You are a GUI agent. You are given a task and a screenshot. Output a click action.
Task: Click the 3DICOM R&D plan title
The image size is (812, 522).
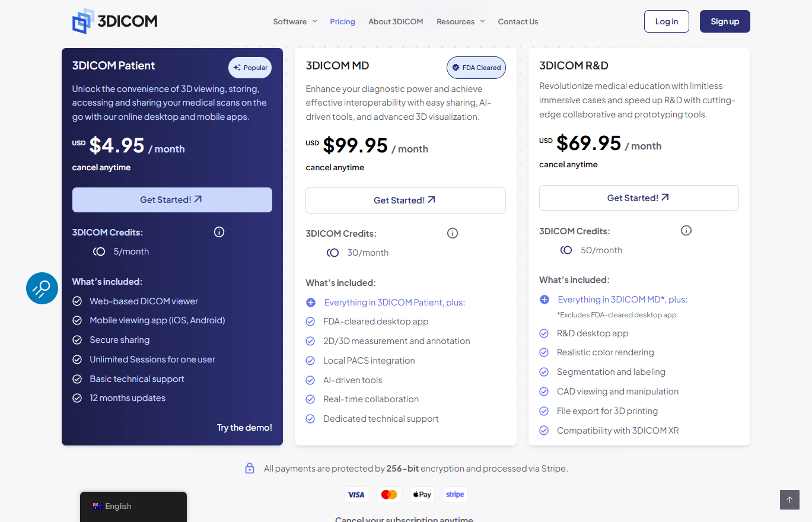pos(574,65)
